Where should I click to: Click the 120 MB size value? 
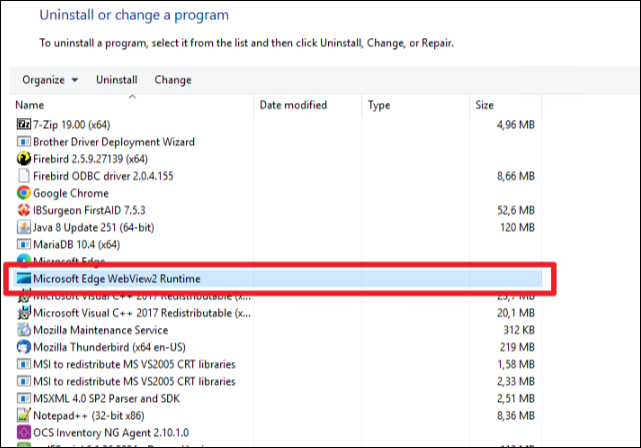(x=517, y=227)
